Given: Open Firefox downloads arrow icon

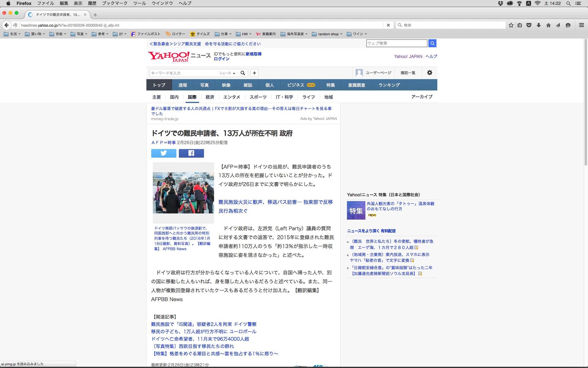Looking at the screenshot, I should click(x=538, y=25).
